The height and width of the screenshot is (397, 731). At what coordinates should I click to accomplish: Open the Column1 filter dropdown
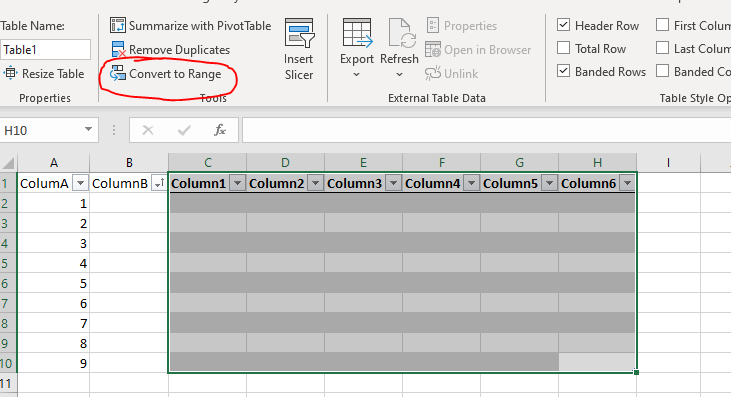pos(237,184)
